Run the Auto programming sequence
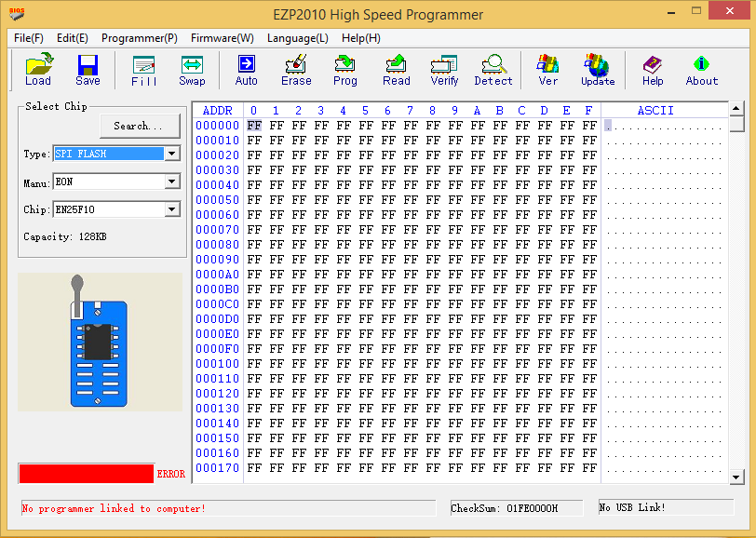This screenshot has width=756, height=538. point(247,71)
